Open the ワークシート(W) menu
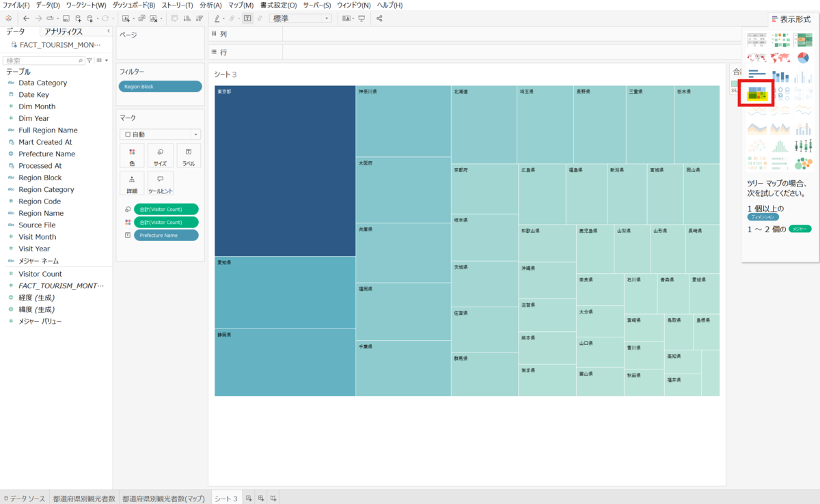 pos(86,5)
